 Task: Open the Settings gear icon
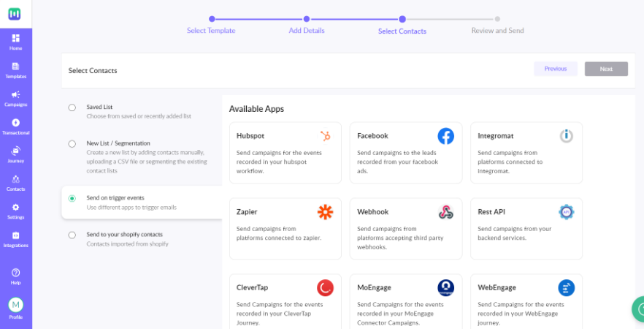point(15,207)
